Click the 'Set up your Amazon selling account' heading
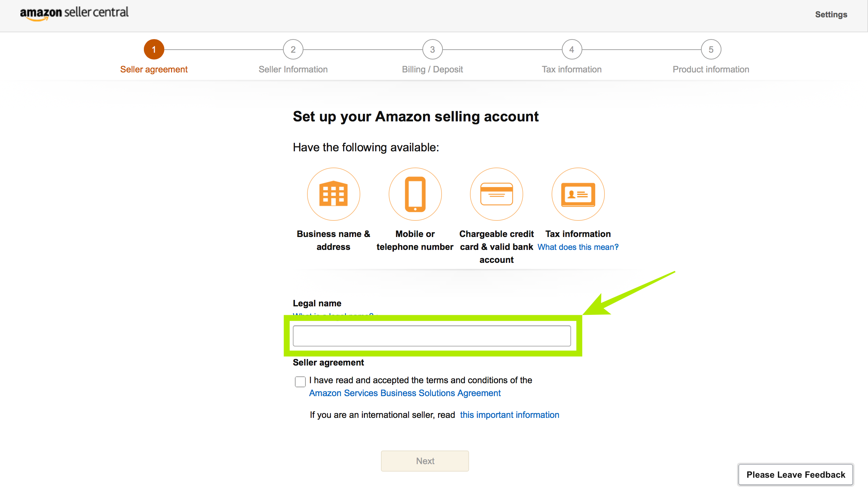The image size is (868, 492). [x=416, y=117]
